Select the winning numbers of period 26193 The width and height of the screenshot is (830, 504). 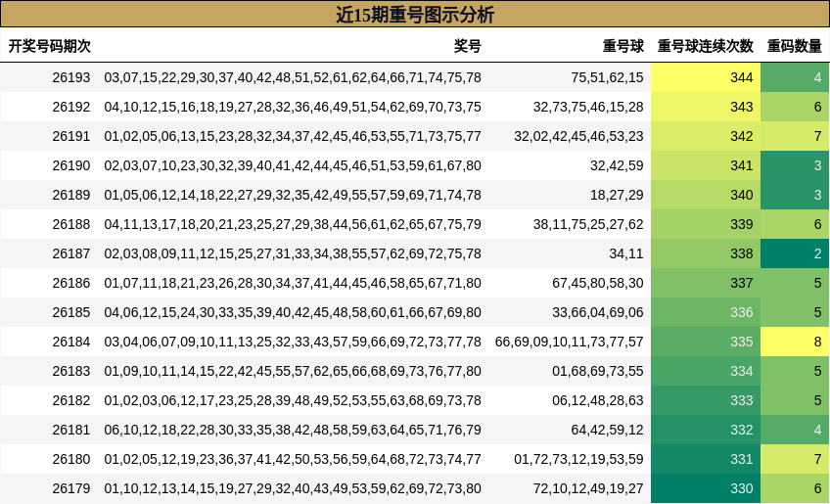tap(293, 77)
